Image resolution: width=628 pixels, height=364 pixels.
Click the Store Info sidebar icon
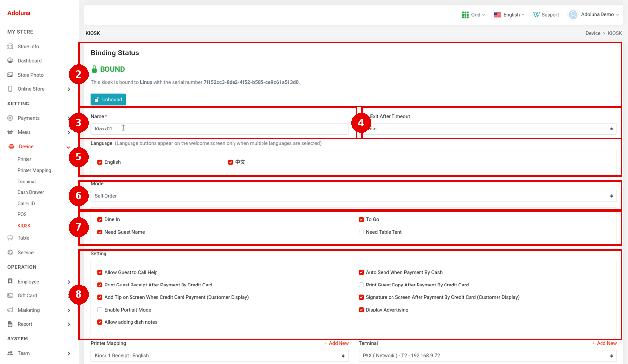[x=10, y=47]
